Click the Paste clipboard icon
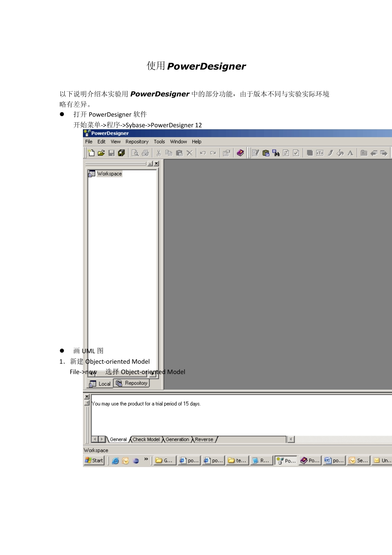 coord(179,153)
